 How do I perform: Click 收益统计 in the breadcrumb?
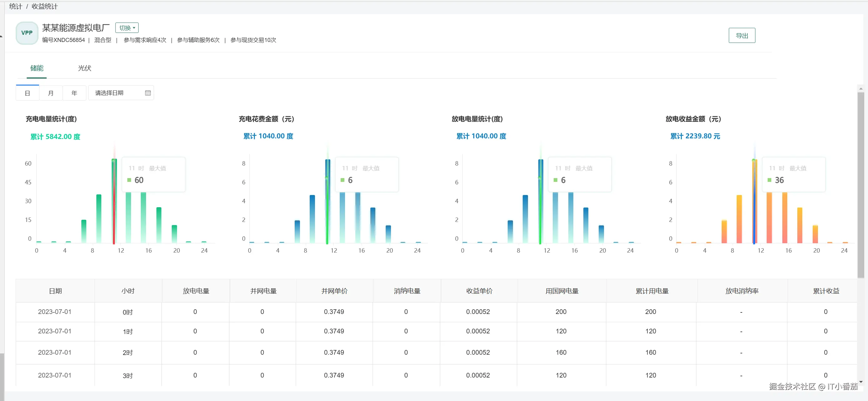44,6
